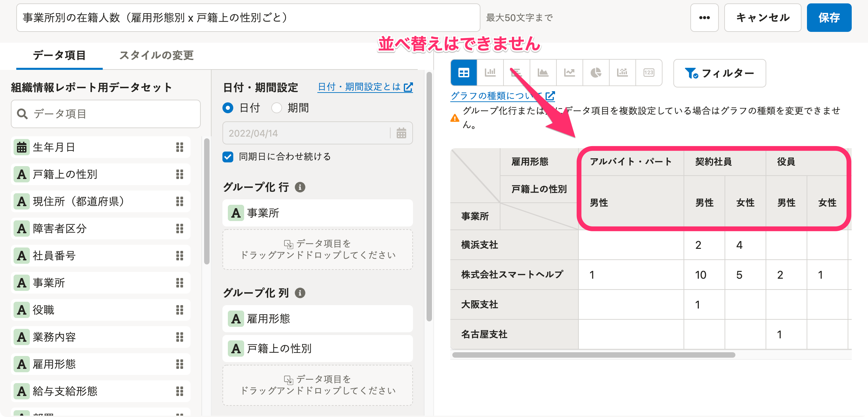This screenshot has width=868, height=417.
Task: Open 日付・期間設定とは help link
Action: [x=365, y=87]
